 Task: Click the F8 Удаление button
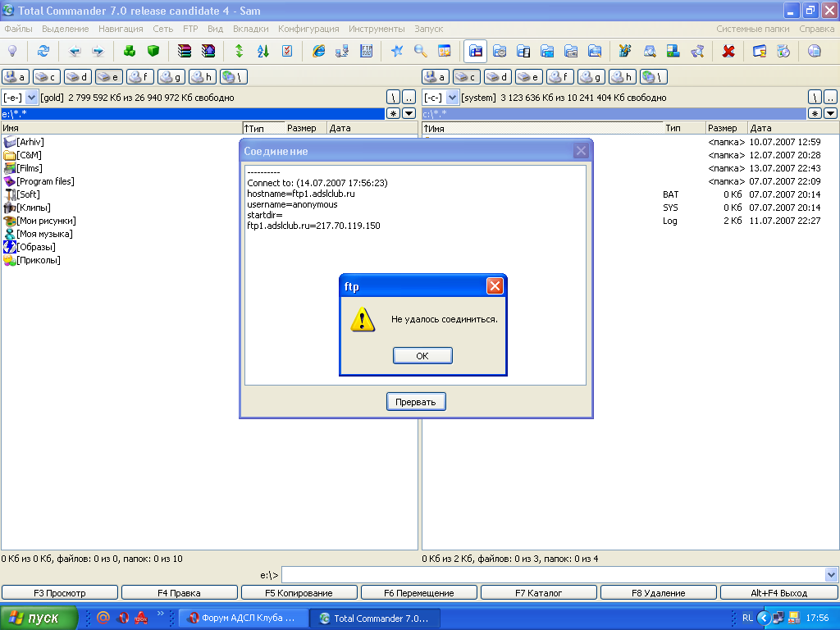[659, 593]
